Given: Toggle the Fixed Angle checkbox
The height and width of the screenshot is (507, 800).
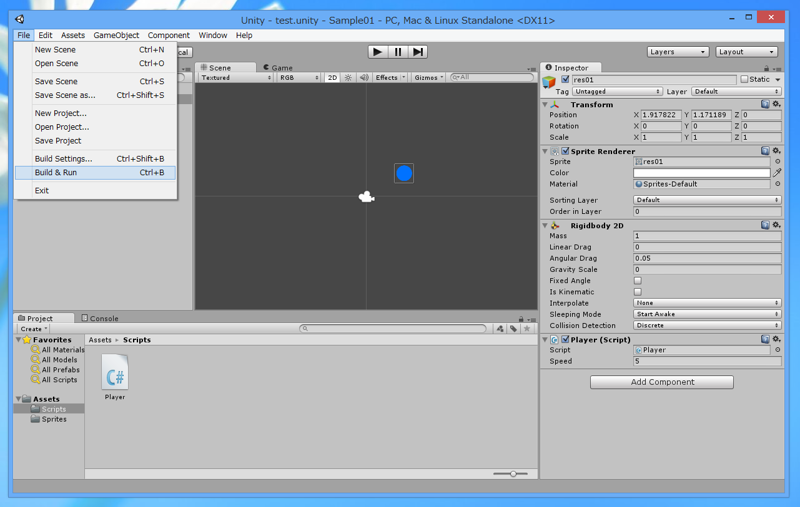Looking at the screenshot, I should [638, 281].
